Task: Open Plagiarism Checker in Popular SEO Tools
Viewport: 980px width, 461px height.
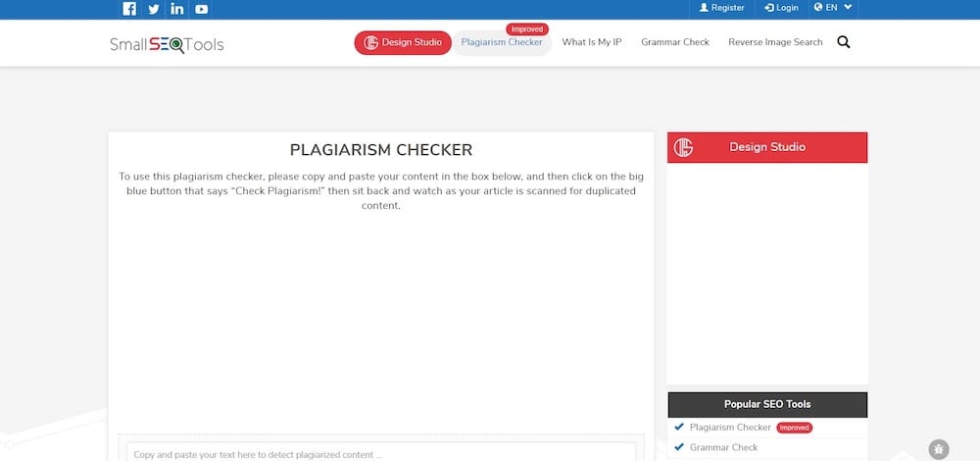Action: (730, 428)
